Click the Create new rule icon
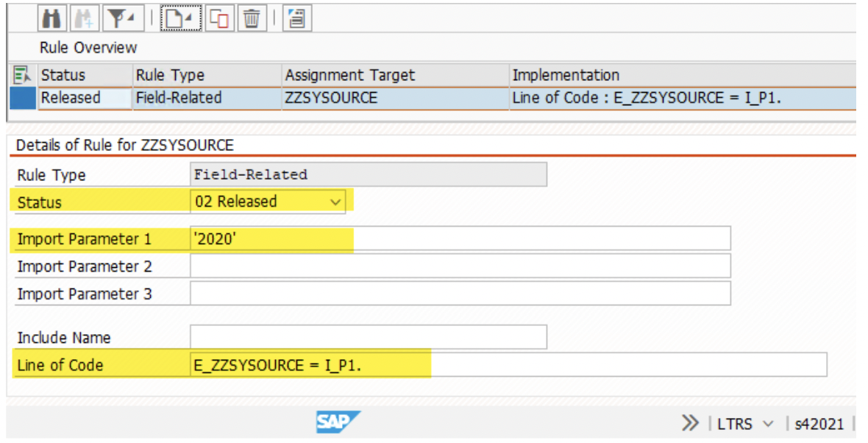The width and height of the screenshot is (868, 443). [181, 18]
